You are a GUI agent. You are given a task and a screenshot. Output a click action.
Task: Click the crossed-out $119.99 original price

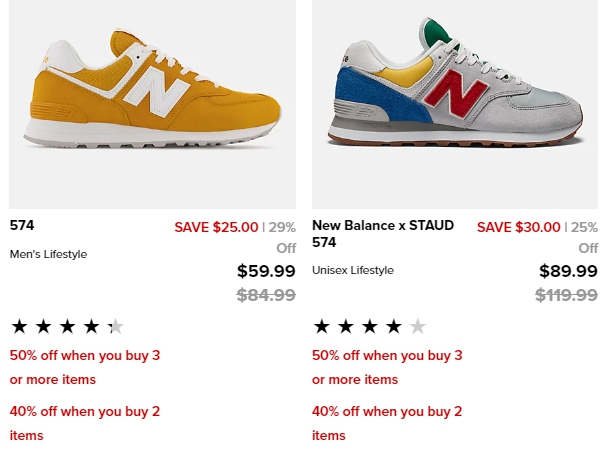point(566,295)
